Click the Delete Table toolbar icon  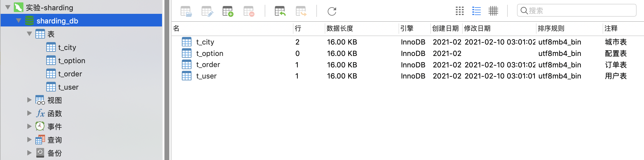pyautogui.click(x=249, y=11)
